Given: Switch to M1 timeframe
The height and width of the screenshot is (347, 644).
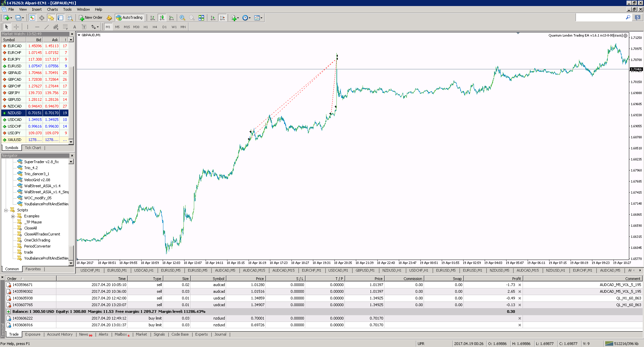Looking at the screenshot, I should pyautogui.click(x=108, y=27).
